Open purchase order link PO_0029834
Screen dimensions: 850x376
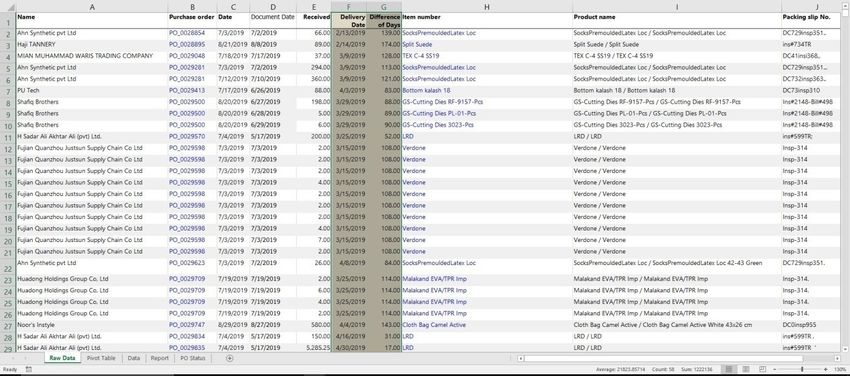coord(187,336)
